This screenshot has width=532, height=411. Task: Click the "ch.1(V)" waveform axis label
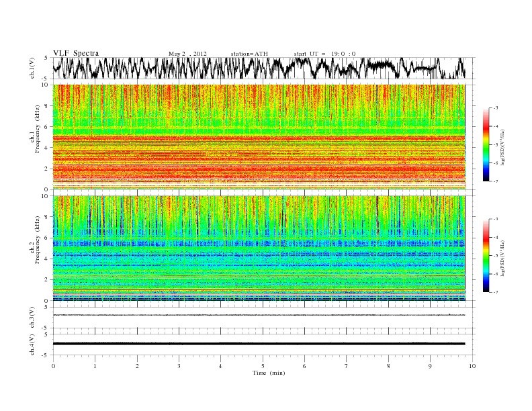click(x=32, y=68)
